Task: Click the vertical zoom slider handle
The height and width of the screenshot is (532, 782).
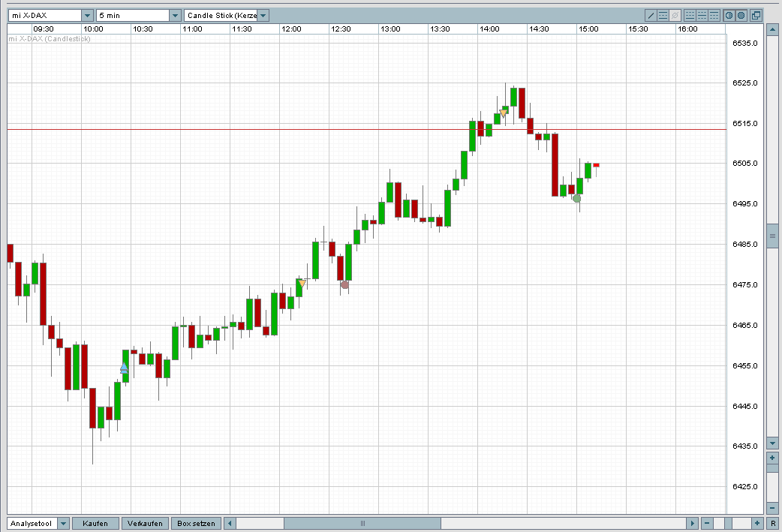Action: 772,468
